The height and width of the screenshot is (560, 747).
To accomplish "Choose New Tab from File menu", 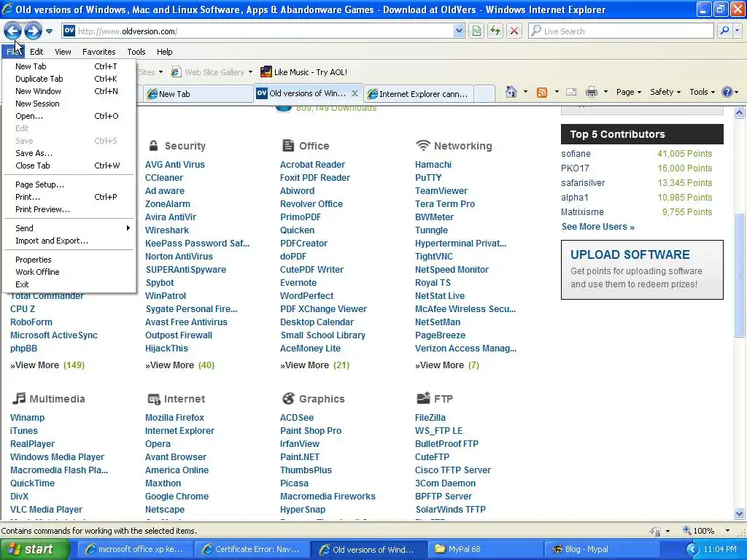I will [69, 66].
